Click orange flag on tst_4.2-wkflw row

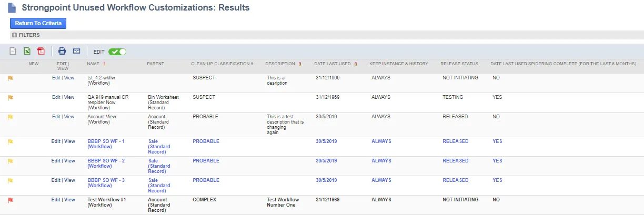(x=10, y=78)
